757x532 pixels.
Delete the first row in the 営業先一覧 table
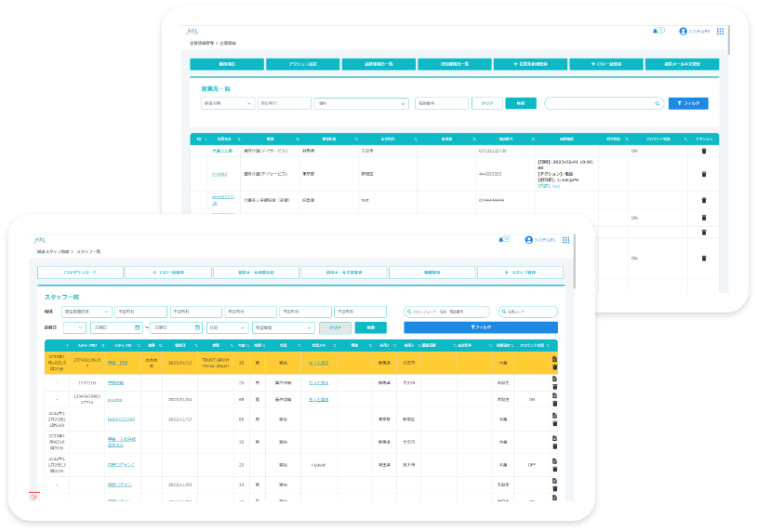(704, 150)
